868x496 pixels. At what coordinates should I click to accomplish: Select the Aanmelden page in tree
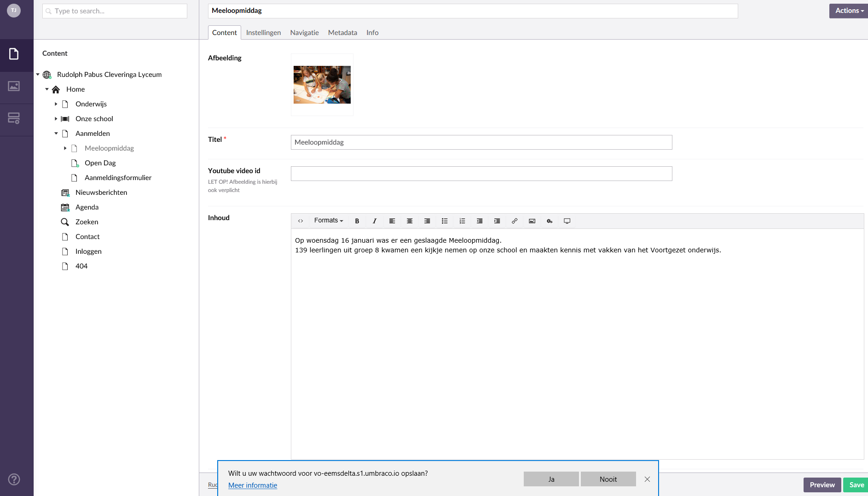pyautogui.click(x=93, y=134)
